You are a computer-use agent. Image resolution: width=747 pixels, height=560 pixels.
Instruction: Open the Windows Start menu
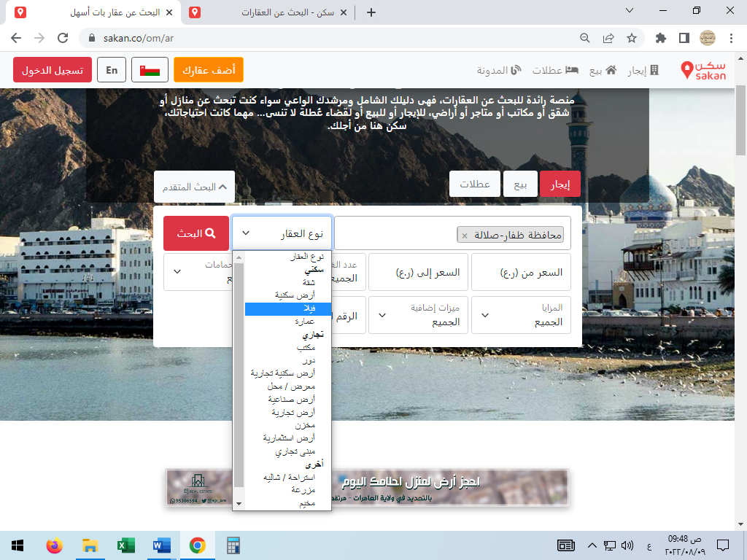18,545
